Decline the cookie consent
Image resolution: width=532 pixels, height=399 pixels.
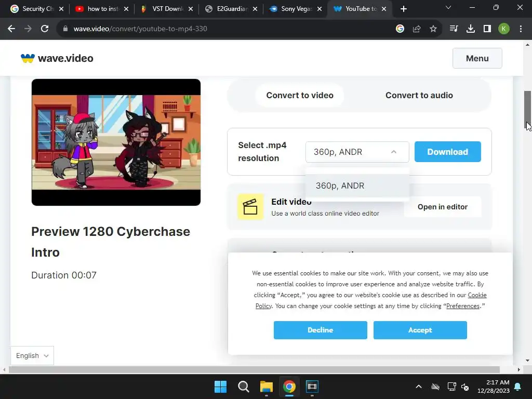[x=320, y=330]
